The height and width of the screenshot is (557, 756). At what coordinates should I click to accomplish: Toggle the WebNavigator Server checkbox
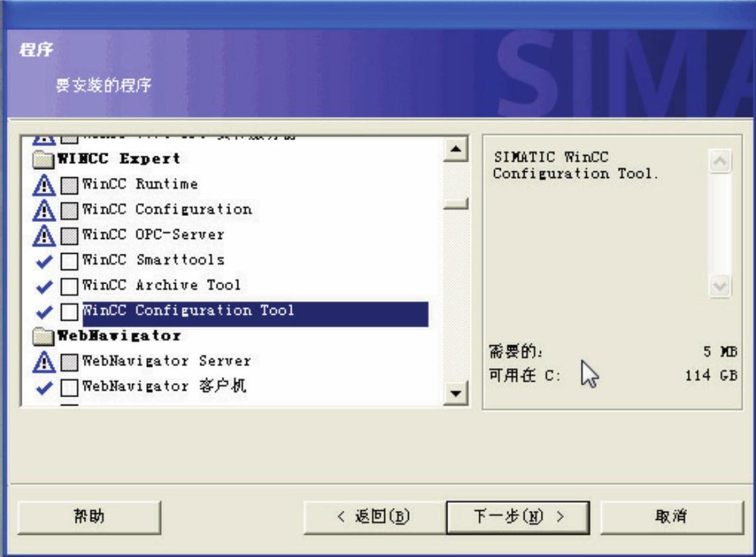click(x=70, y=362)
